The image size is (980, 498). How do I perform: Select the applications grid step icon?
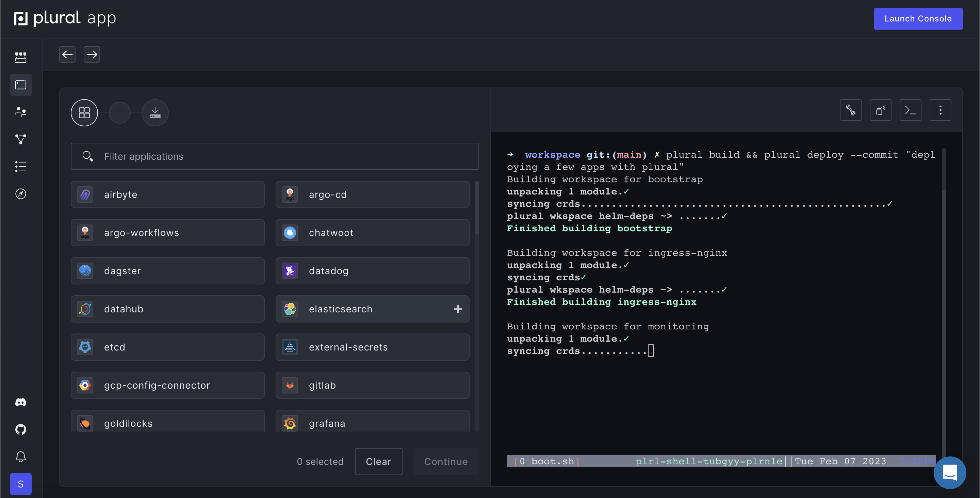click(84, 113)
